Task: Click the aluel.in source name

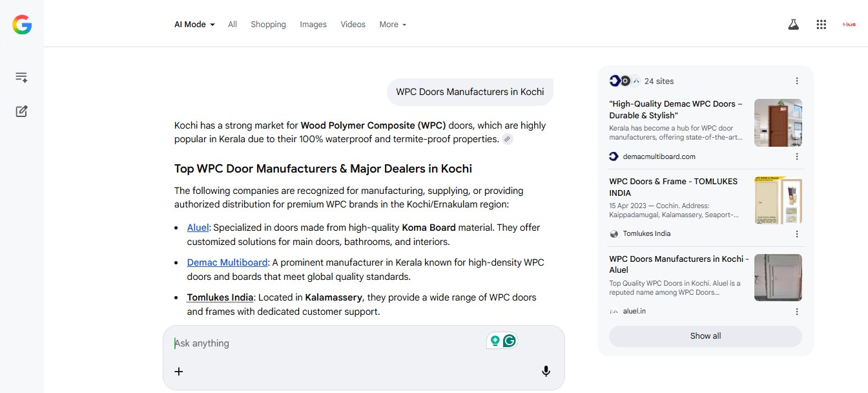Action: point(634,312)
